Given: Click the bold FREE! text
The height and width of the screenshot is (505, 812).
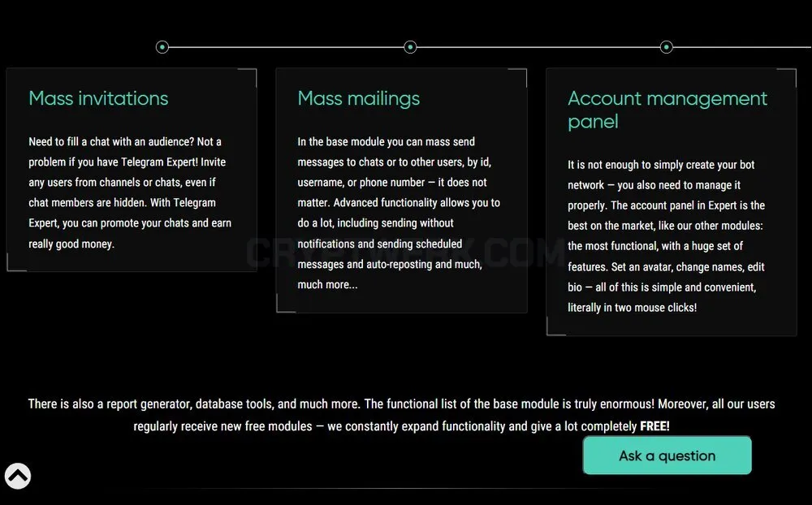Looking at the screenshot, I should click(654, 426).
